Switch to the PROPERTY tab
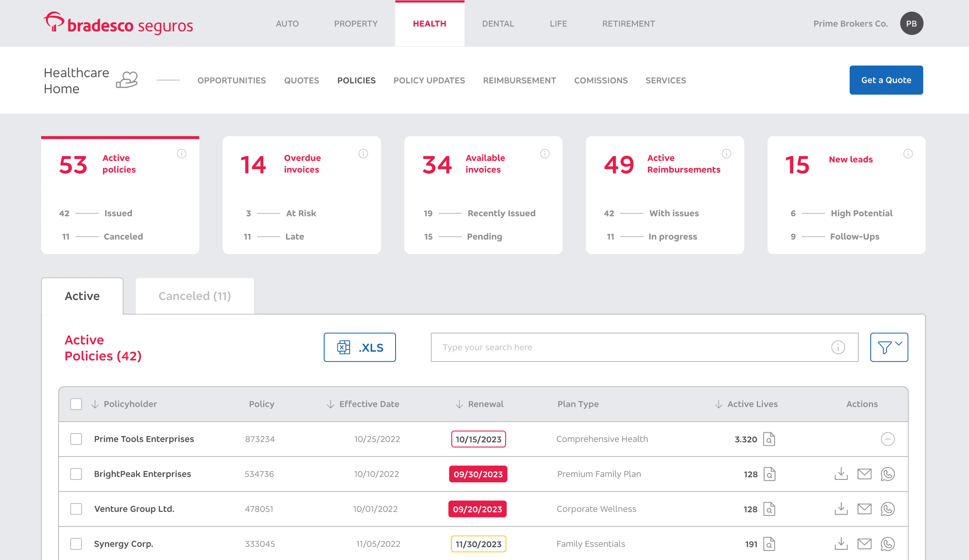The width and height of the screenshot is (969, 560). pyautogui.click(x=356, y=24)
